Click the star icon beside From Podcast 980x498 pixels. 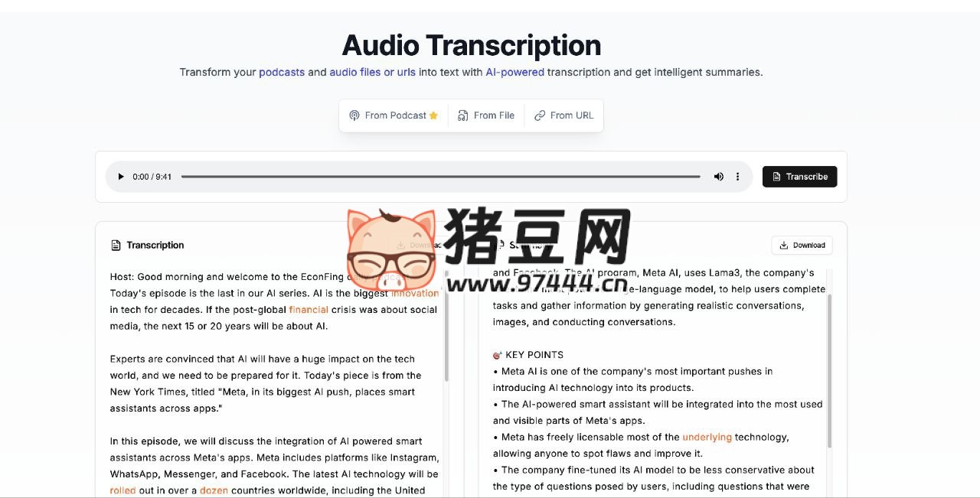click(x=433, y=115)
